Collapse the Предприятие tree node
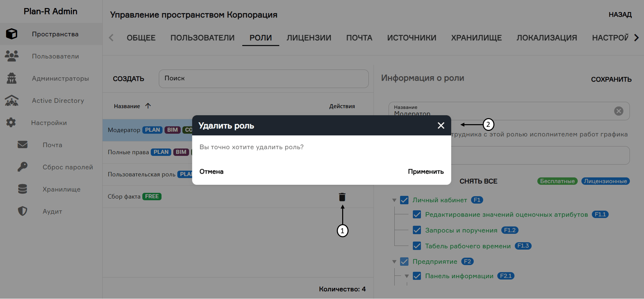644x299 pixels. (394, 262)
